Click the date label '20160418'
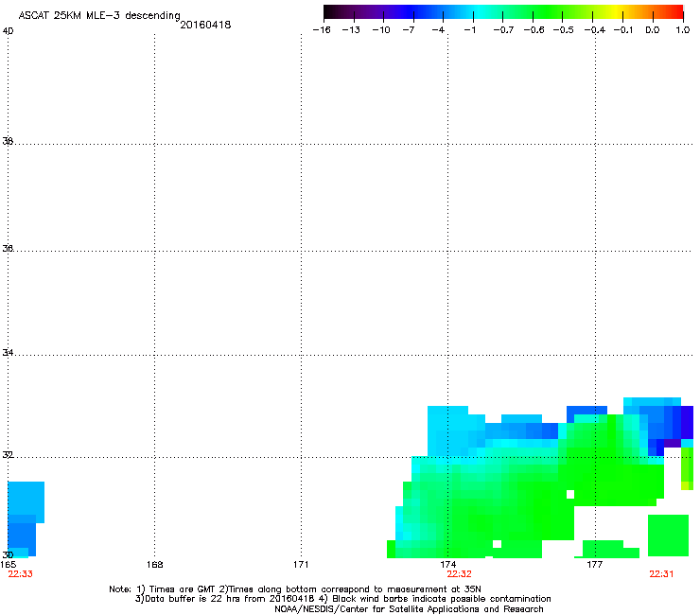 tap(205, 25)
